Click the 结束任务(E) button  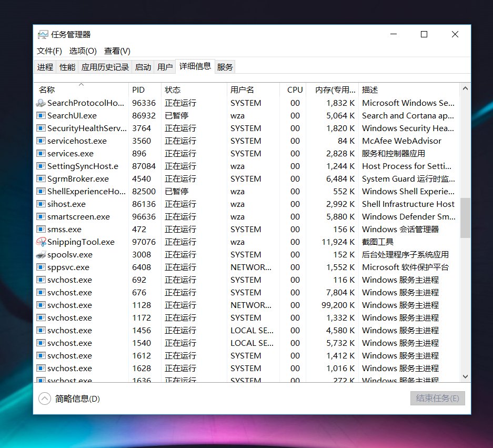[x=437, y=399]
